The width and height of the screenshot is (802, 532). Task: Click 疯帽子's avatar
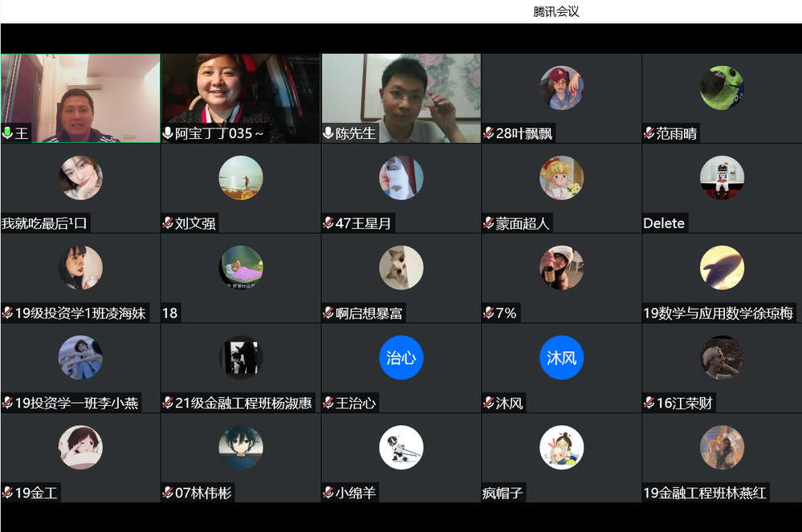[x=562, y=448]
